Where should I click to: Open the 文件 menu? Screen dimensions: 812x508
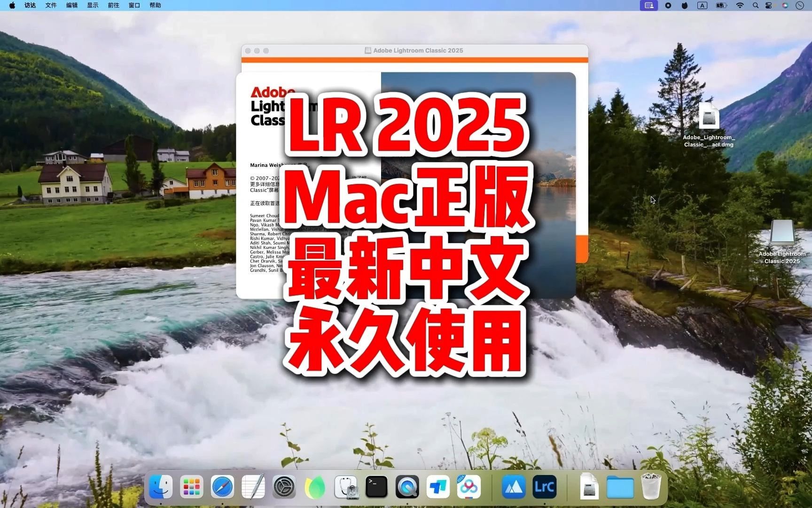[x=51, y=5]
